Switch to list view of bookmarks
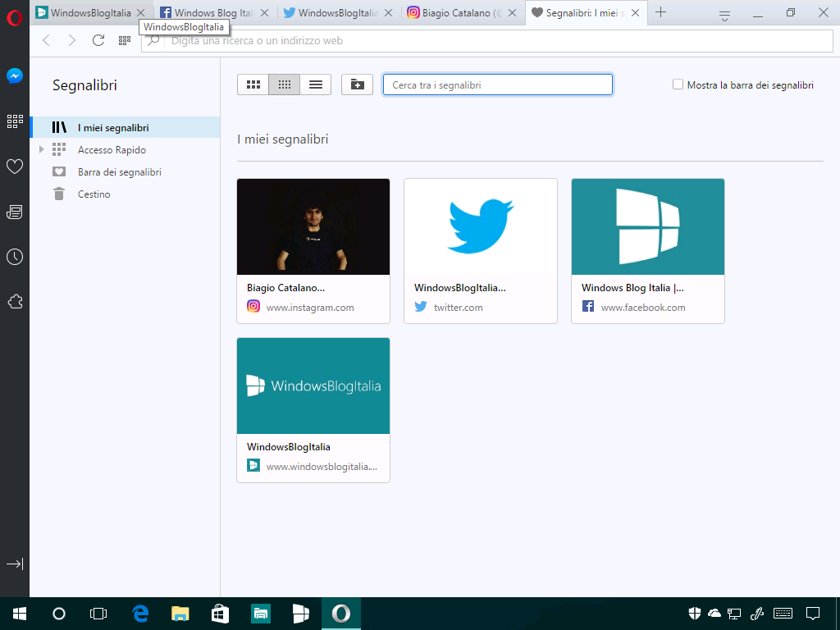840x630 pixels. (x=316, y=84)
